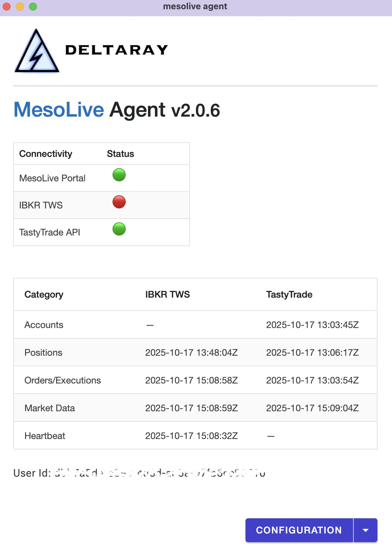Click the Status column header
The width and height of the screenshot is (392, 549).
[x=120, y=154]
